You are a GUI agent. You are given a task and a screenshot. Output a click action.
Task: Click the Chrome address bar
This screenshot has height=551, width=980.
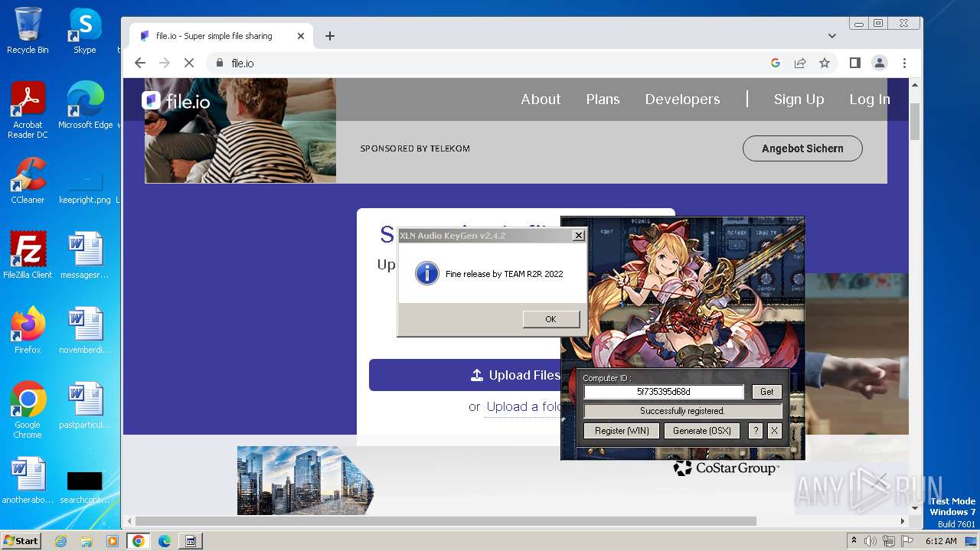[x=490, y=63]
